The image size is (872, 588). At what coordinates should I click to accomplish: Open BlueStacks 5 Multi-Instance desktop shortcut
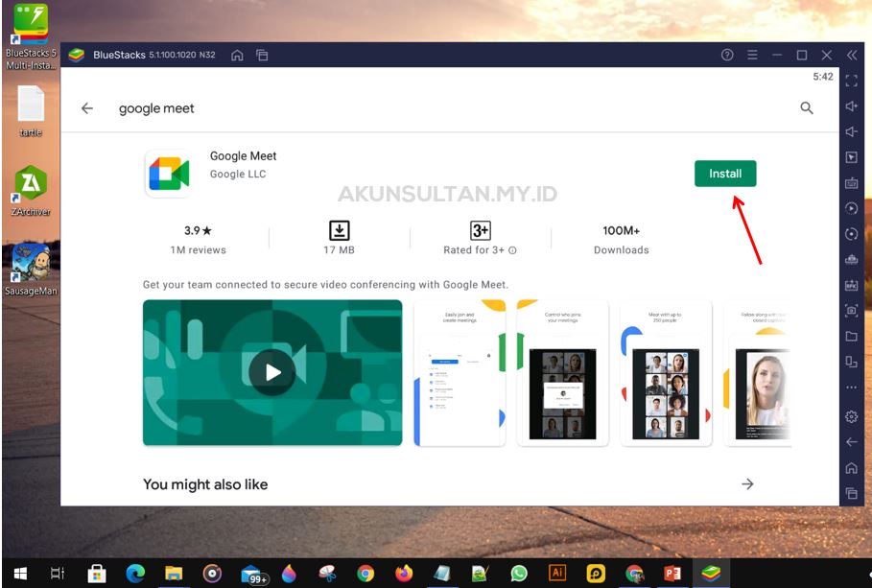[x=31, y=36]
